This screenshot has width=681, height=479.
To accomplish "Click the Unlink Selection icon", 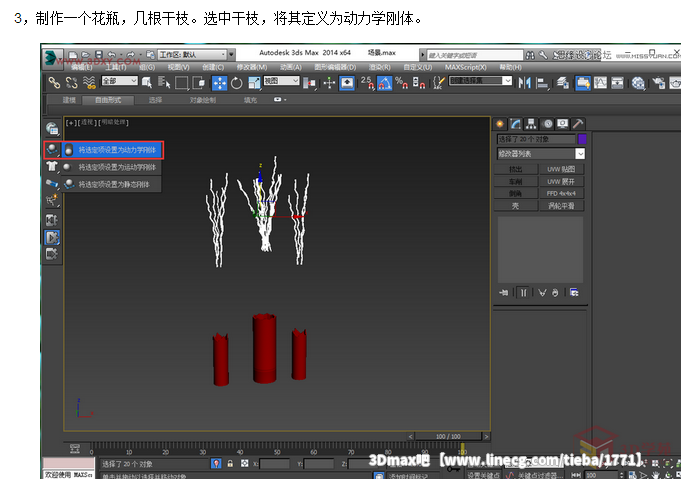I will tap(72, 83).
